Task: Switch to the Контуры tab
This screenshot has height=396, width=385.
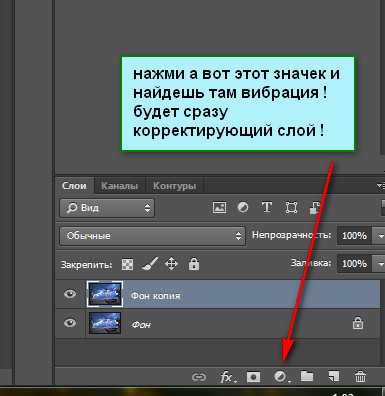Action: (174, 186)
